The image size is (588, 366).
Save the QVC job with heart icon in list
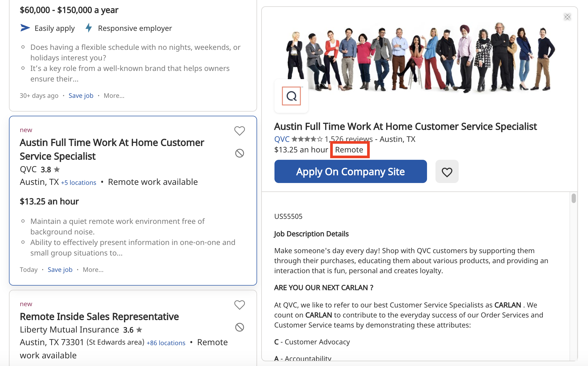click(x=240, y=131)
